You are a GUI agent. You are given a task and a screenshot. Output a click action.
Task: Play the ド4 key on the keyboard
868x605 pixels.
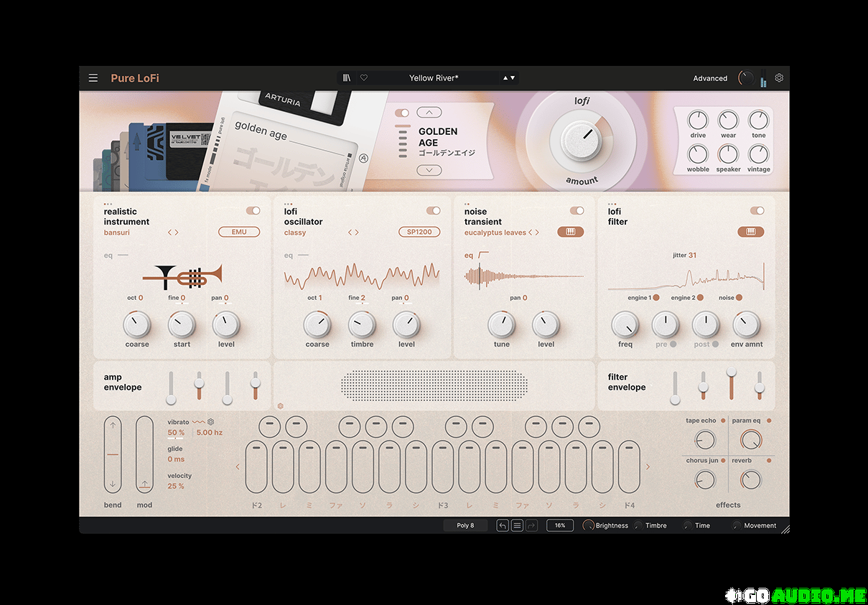click(x=629, y=466)
